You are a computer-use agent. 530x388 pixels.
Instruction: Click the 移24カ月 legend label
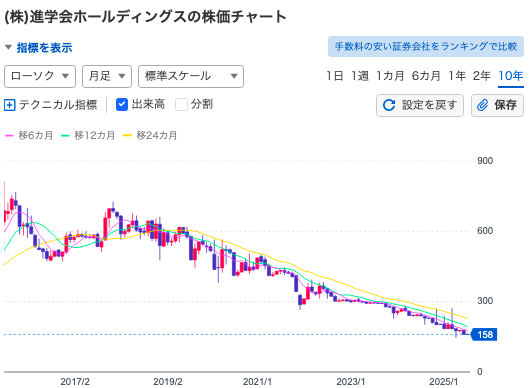pos(157,136)
